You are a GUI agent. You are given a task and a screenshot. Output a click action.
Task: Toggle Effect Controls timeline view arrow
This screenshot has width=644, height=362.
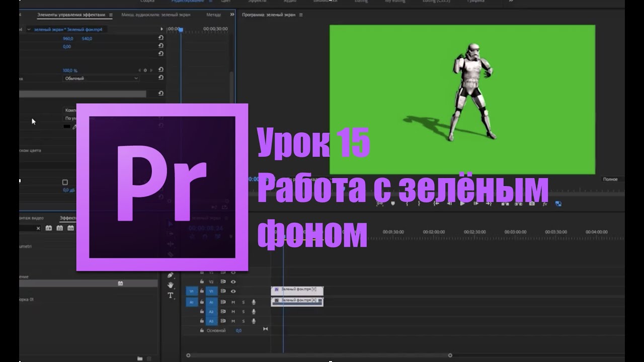coord(162,30)
